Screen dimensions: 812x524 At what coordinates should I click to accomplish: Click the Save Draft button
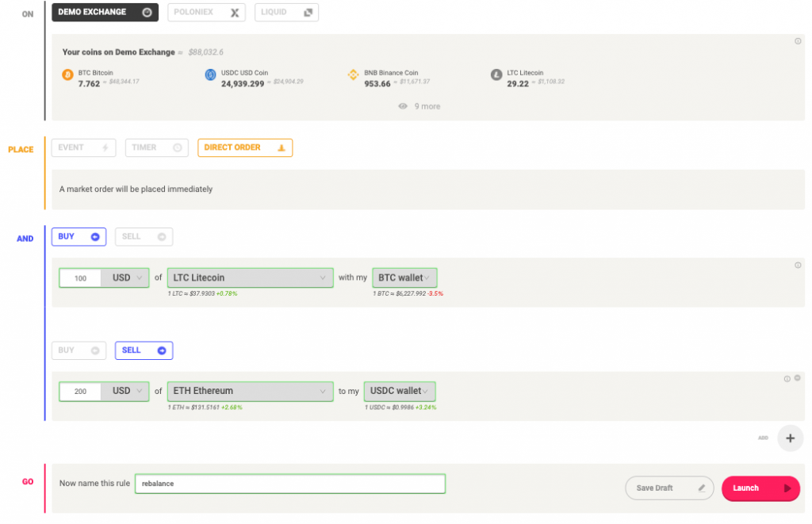[669, 488]
